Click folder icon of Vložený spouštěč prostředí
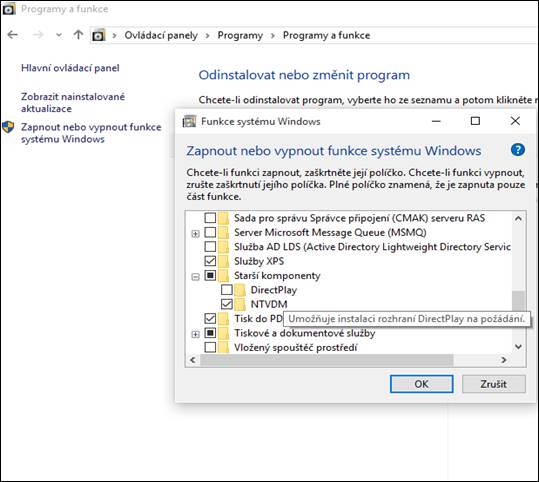 (x=224, y=347)
